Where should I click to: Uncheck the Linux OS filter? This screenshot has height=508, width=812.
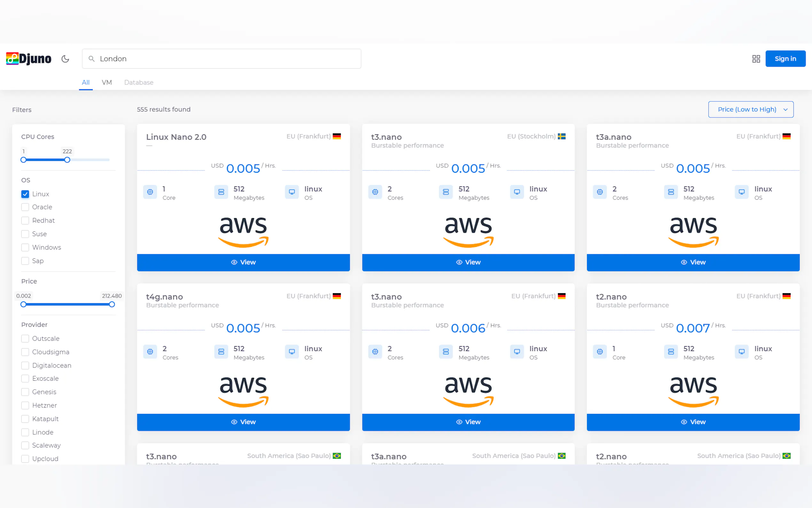pyautogui.click(x=25, y=194)
